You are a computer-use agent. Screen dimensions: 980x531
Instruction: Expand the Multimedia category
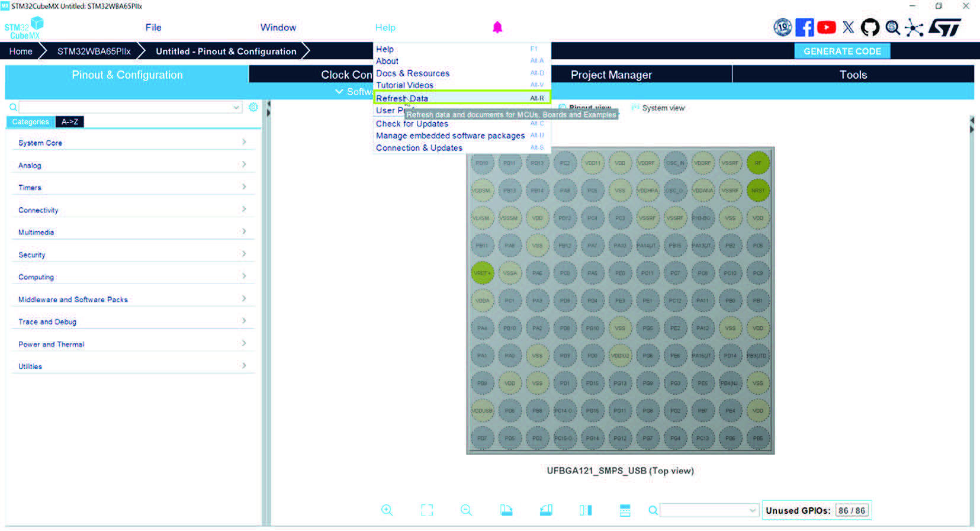point(133,232)
